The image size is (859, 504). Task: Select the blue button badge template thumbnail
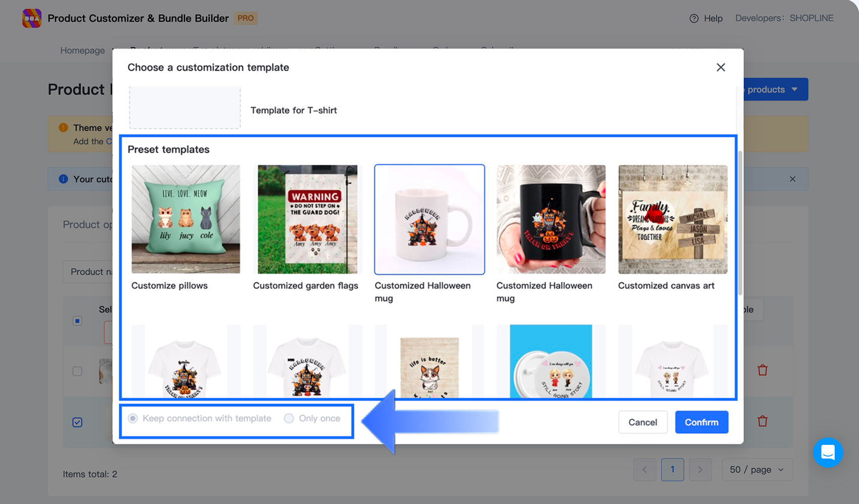tap(551, 362)
